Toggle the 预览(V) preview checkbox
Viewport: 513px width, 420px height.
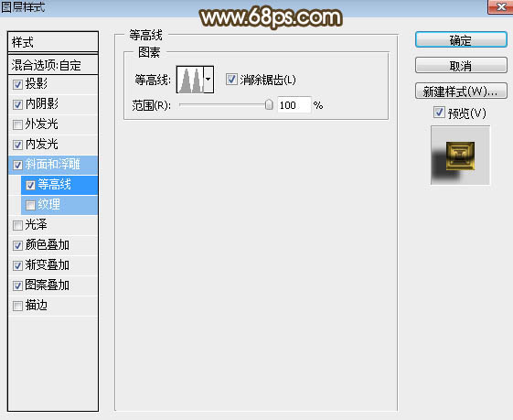tap(439, 113)
